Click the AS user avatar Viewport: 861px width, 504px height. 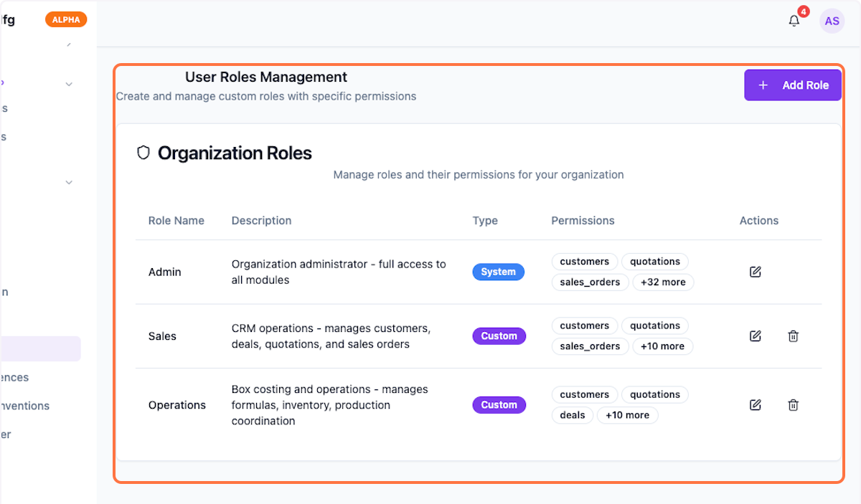tap(832, 21)
